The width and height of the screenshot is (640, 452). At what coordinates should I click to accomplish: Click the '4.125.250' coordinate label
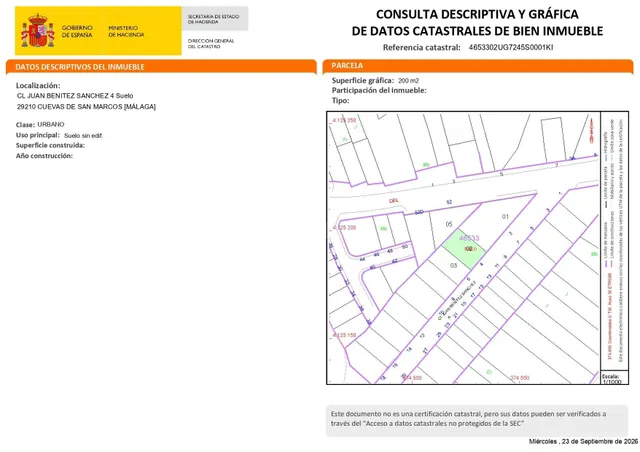point(344,120)
